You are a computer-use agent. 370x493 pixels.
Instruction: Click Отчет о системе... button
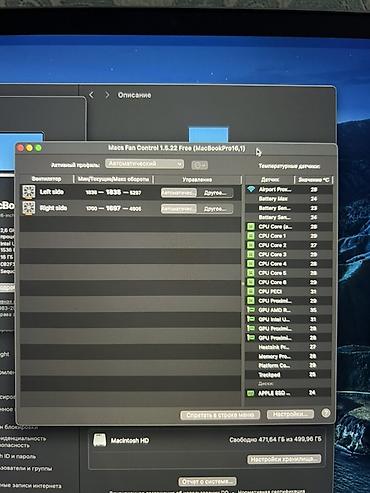[x=207, y=481]
